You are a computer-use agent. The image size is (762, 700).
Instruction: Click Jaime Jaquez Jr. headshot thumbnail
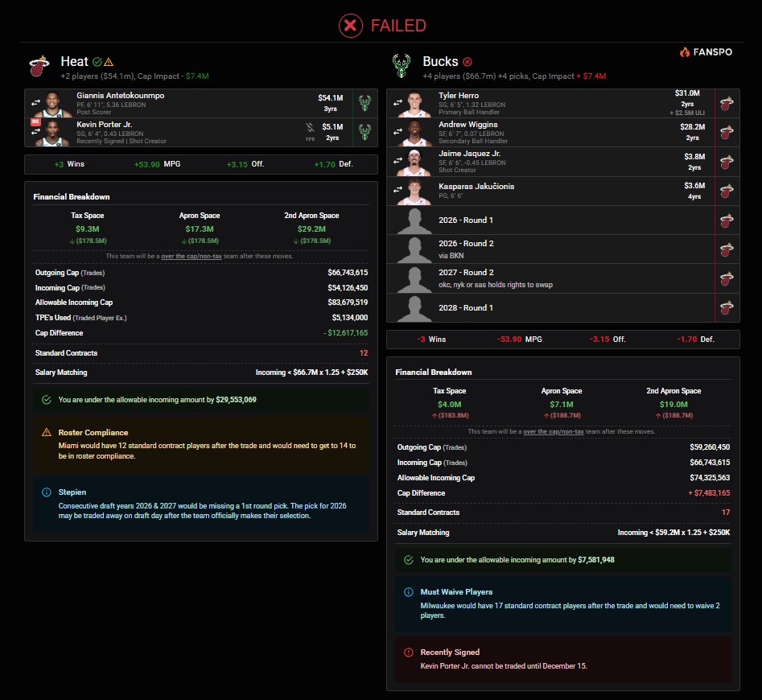point(414,163)
